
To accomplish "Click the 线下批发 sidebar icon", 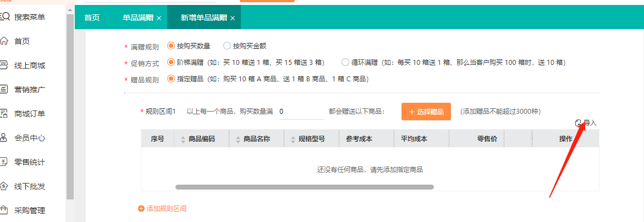I will tap(4, 186).
